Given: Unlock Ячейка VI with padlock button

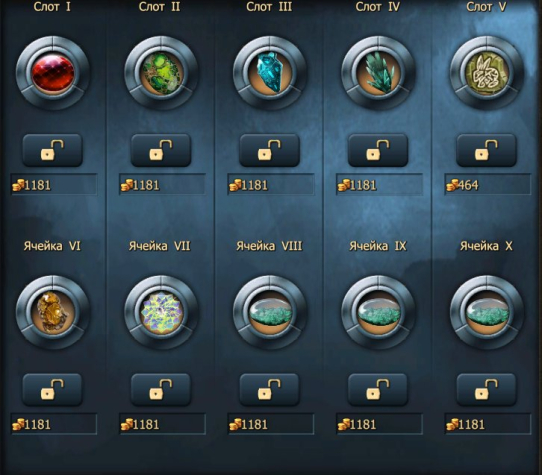Looking at the screenshot, I should tap(53, 390).
